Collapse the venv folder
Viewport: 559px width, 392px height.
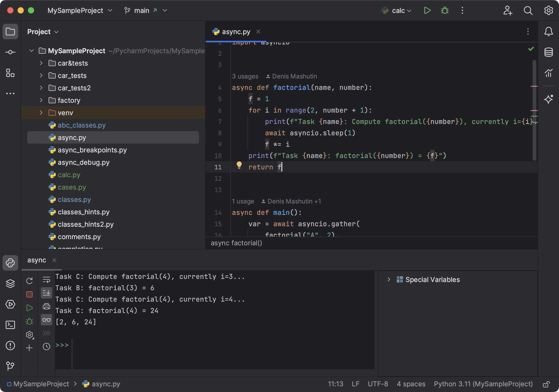point(41,113)
